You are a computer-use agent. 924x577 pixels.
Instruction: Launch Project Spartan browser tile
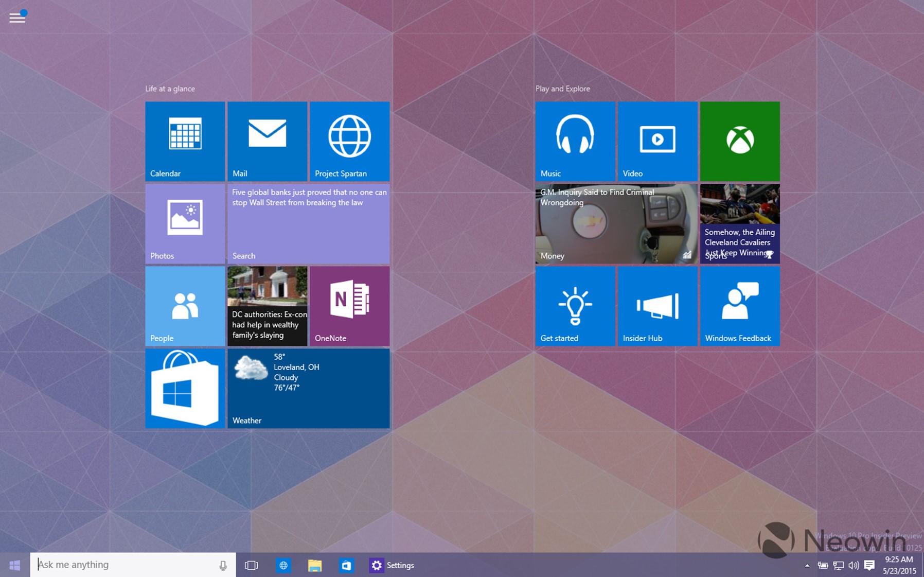pyautogui.click(x=349, y=141)
